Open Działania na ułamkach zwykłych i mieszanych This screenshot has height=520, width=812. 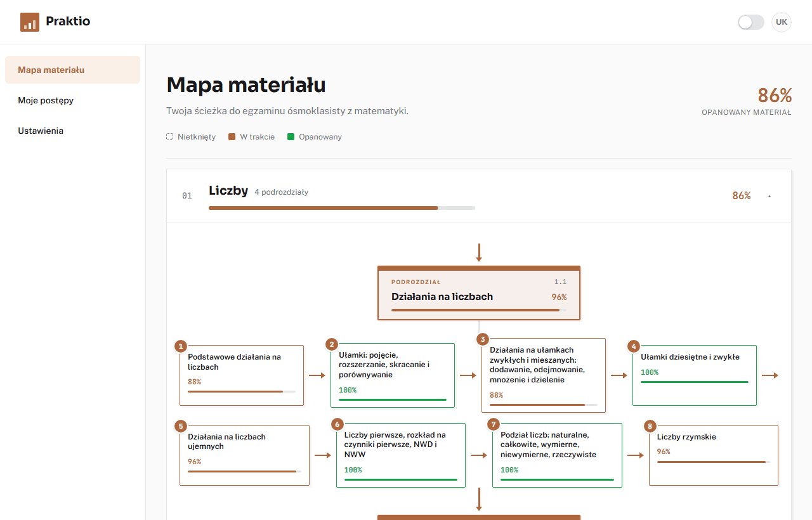[x=544, y=375]
